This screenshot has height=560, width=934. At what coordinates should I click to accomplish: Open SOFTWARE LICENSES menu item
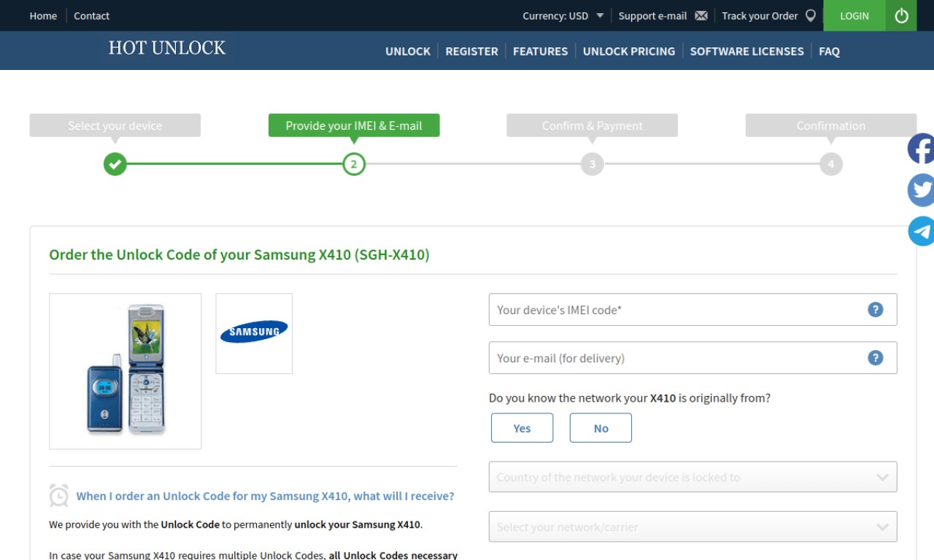(746, 51)
